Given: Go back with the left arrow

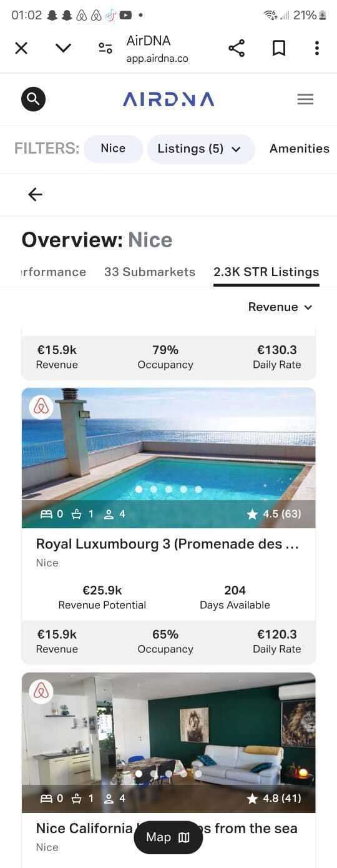Looking at the screenshot, I should tap(36, 195).
